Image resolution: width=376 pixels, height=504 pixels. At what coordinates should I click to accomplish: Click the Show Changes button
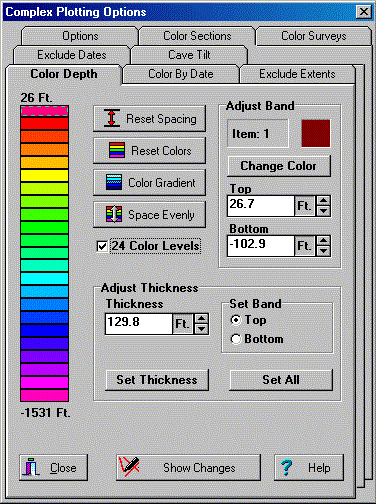click(188, 468)
